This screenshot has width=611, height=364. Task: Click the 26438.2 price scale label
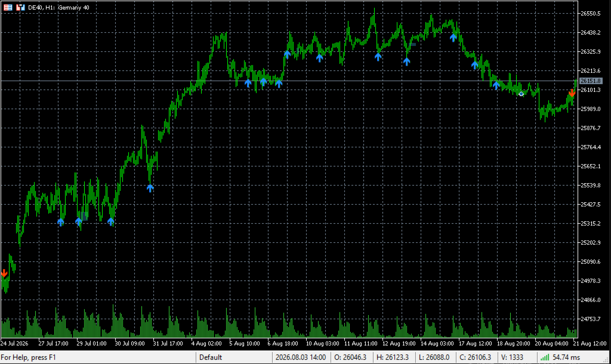(x=590, y=33)
